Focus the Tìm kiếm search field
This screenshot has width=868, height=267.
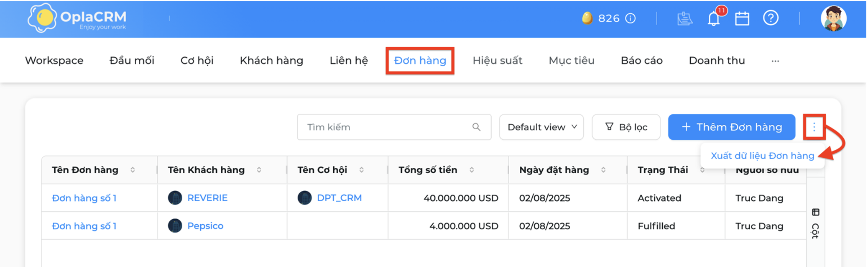point(394,127)
